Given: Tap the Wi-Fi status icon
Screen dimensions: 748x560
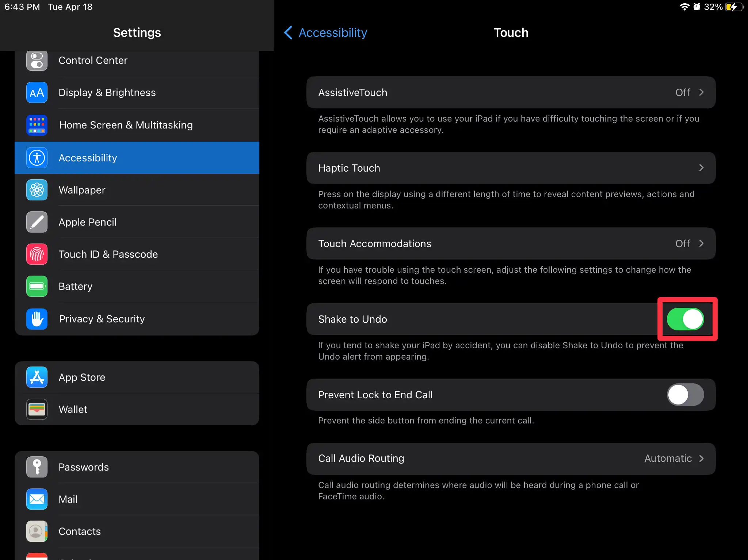Looking at the screenshot, I should [684, 7].
